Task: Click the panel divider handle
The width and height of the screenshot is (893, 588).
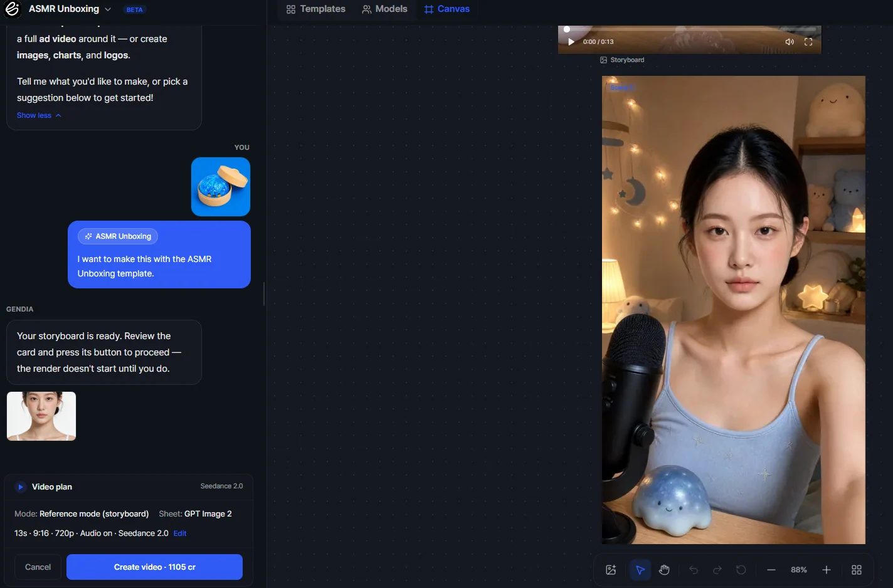Action: coord(264,294)
